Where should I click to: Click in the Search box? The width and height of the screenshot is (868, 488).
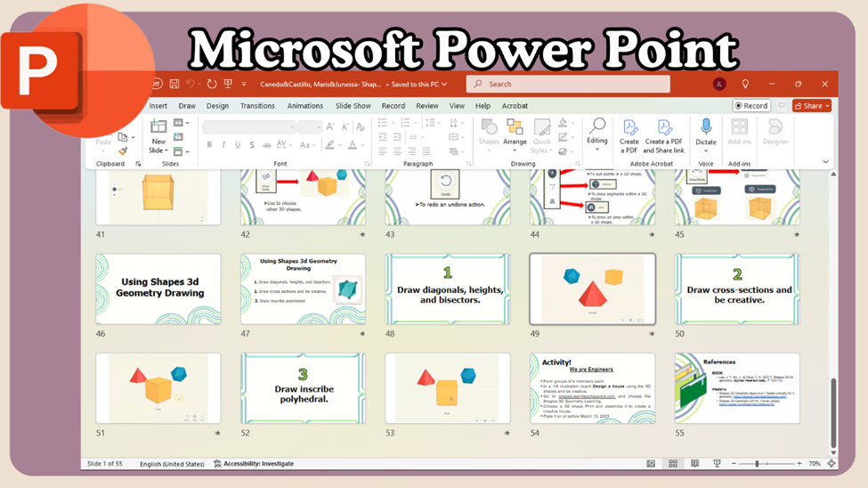click(x=568, y=85)
